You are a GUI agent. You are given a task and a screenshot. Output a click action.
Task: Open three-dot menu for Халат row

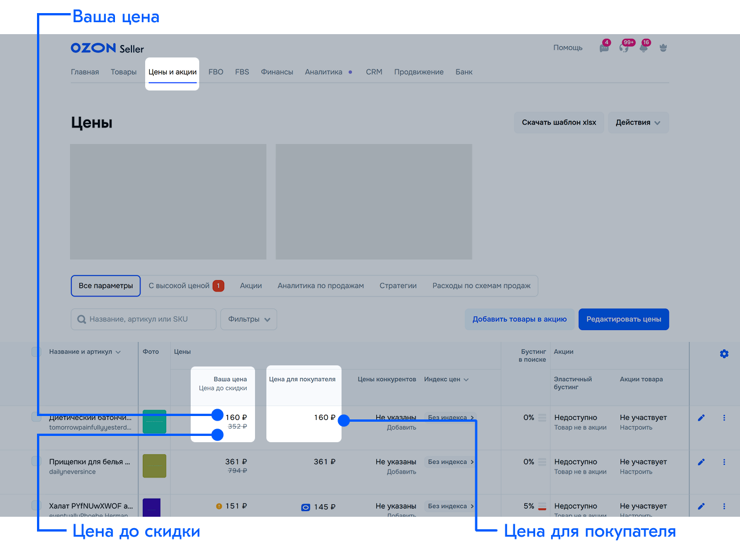coord(724,506)
